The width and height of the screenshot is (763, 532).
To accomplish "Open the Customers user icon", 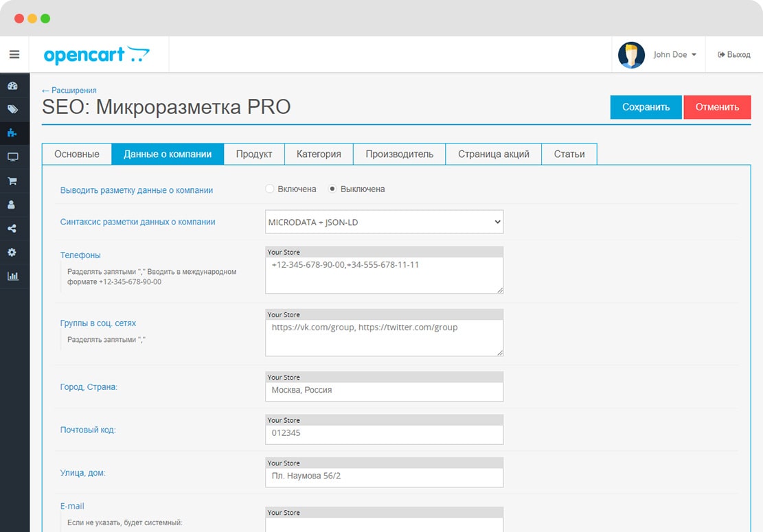I will tap(12, 205).
